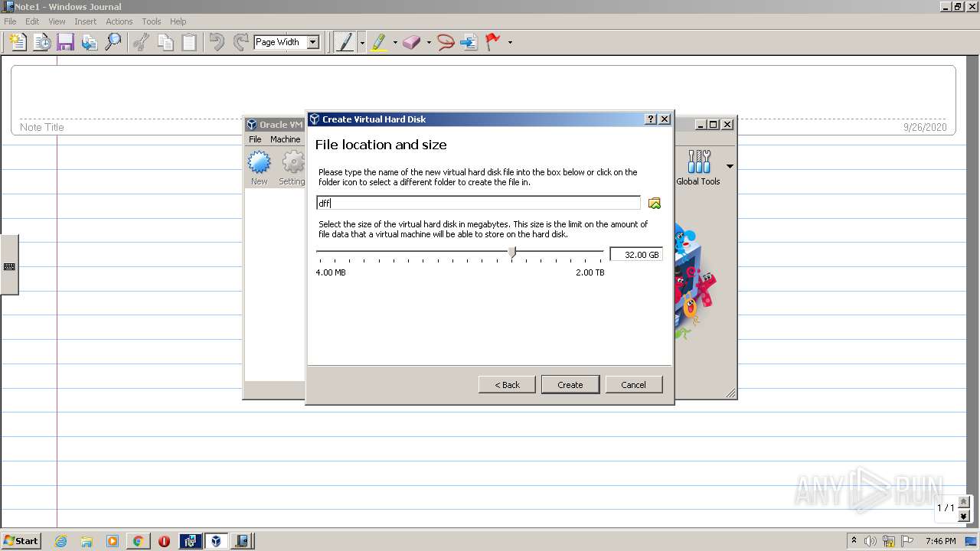
Task: Click the 32.00 GB size field
Action: coord(636,254)
